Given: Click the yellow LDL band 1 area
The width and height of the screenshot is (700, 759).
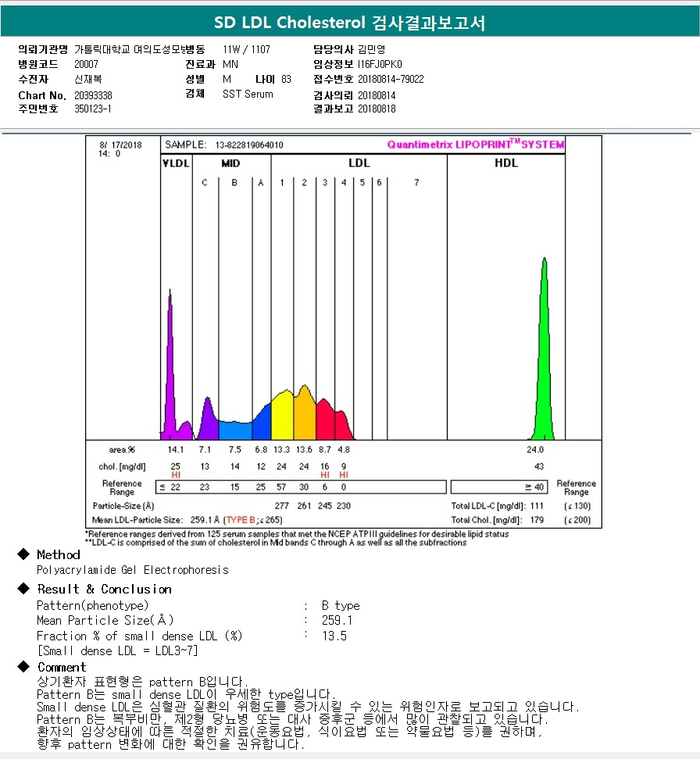Looking at the screenshot, I should (281, 415).
